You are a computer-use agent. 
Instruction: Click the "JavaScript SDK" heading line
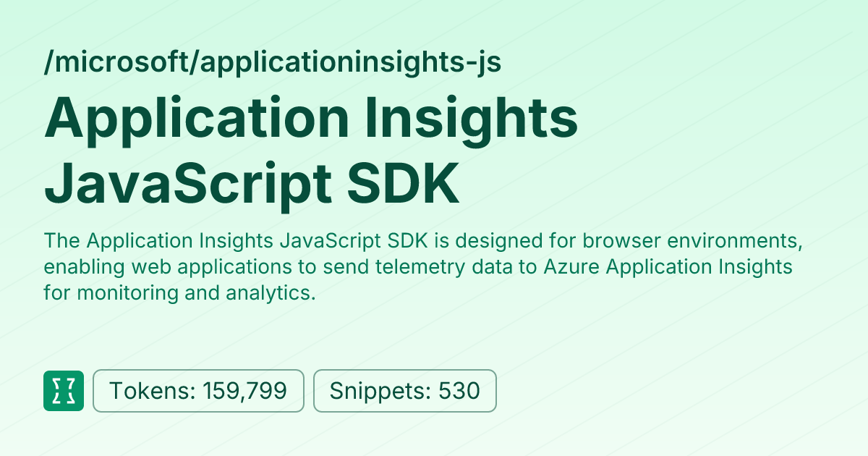click(252, 183)
